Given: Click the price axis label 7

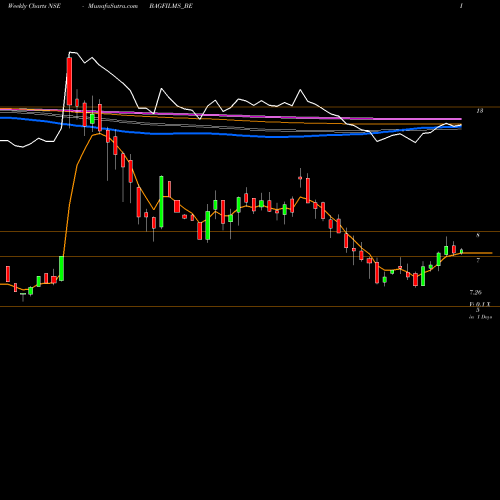Looking at the screenshot, I should (478, 260).
